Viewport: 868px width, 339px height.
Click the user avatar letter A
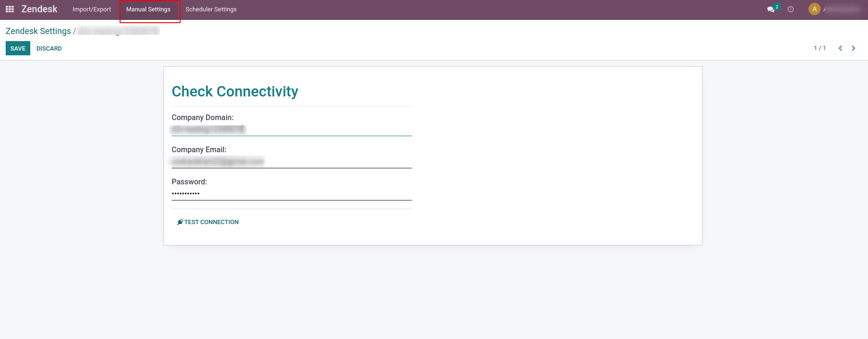click(814, 9)
